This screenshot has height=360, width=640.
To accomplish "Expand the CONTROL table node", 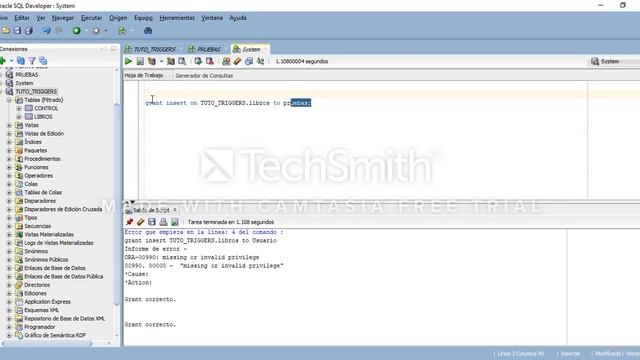I will tap(19, 109).
